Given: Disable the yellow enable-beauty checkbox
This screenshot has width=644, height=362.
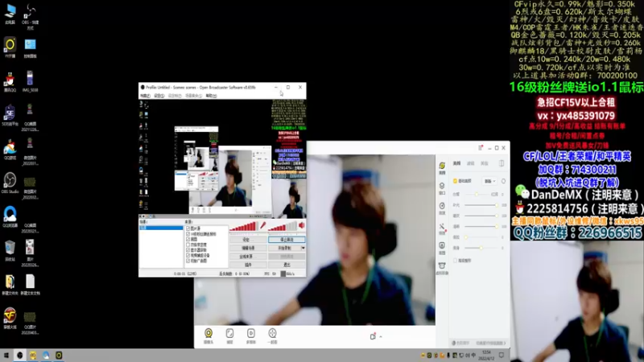Looking at the screenshot, I should 455,181.
